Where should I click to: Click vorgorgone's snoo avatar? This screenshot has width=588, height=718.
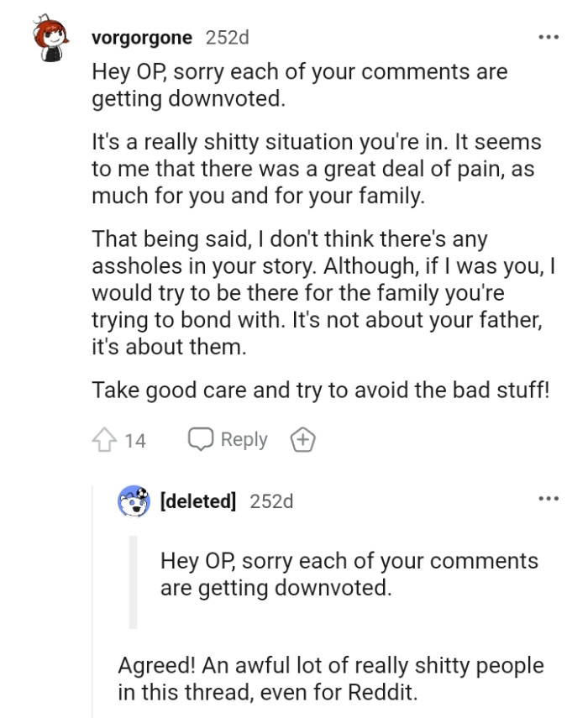coord(52,37)
